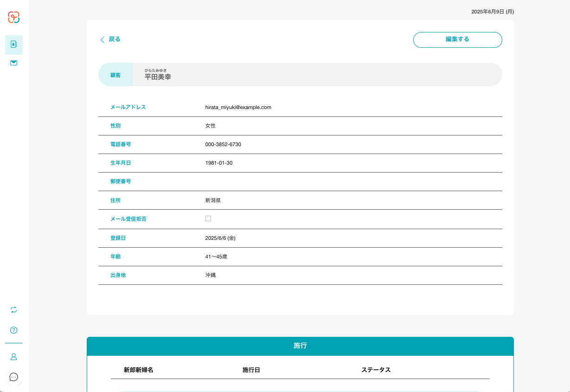Click the ステータス column header

[x=376, y=370]
